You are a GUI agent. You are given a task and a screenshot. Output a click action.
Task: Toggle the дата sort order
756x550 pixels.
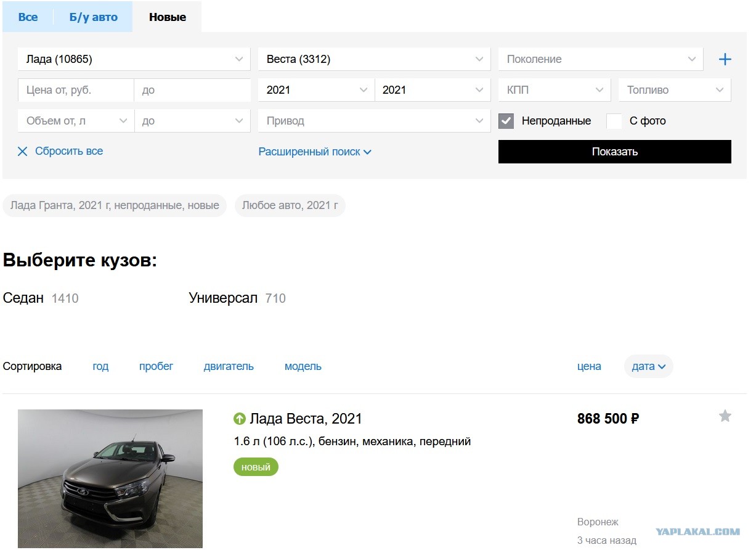point(649,366)
